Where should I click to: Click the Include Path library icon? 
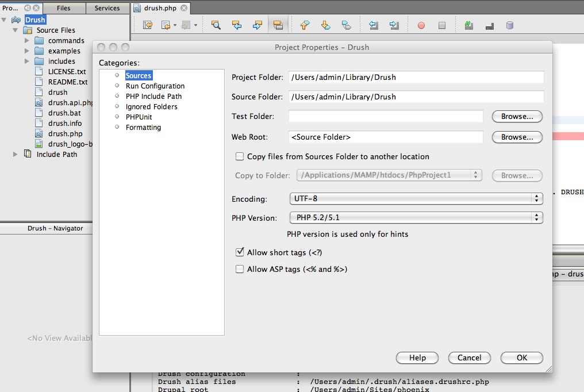pyautogui.click(x=28, y=153)
